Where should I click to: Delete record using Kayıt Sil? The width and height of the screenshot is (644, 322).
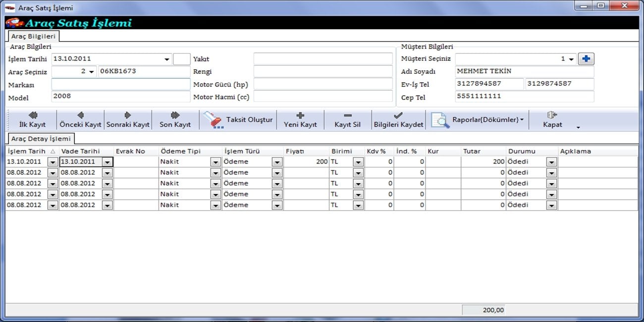pyautogui.click(x=347, y=120)
